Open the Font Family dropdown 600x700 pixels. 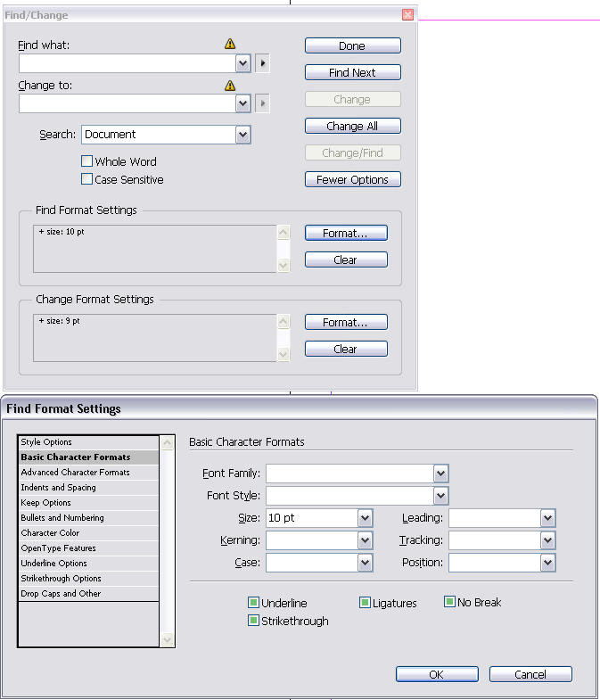click(x=440, y=474)
